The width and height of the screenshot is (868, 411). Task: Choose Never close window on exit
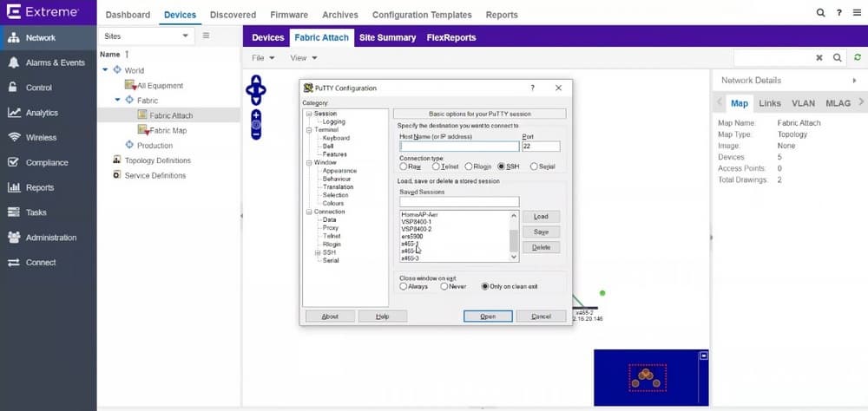click(444, 286)
